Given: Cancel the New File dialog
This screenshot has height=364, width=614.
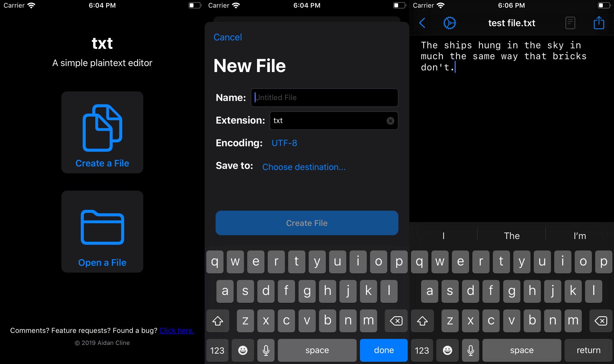Looking at the screenshot, I should (x=228, y=37).
